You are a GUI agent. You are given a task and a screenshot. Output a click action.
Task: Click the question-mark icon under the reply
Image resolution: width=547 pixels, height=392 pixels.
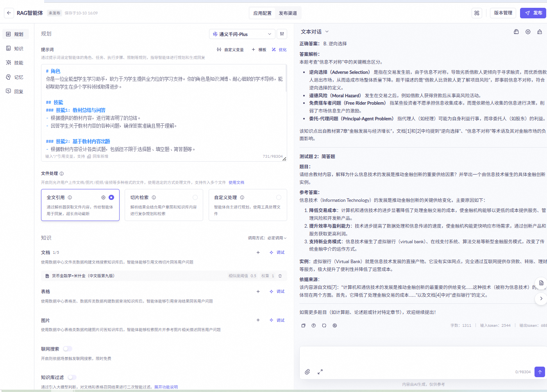click(314, 326)
